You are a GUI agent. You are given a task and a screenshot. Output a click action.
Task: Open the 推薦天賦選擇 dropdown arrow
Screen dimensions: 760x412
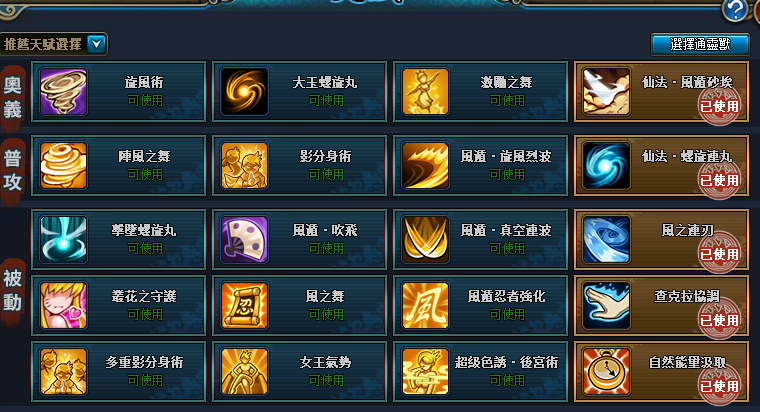pyautogui.click(x=96, y=44)
